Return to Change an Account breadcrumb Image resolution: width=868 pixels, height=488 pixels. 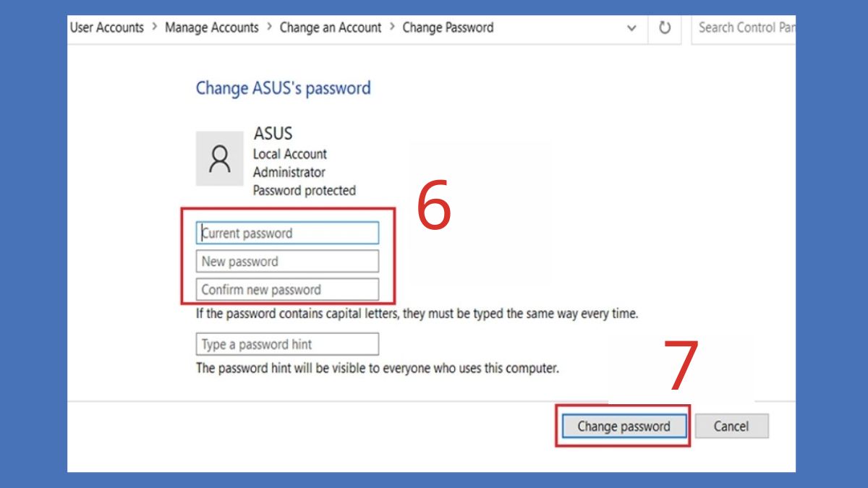(330, 27)
